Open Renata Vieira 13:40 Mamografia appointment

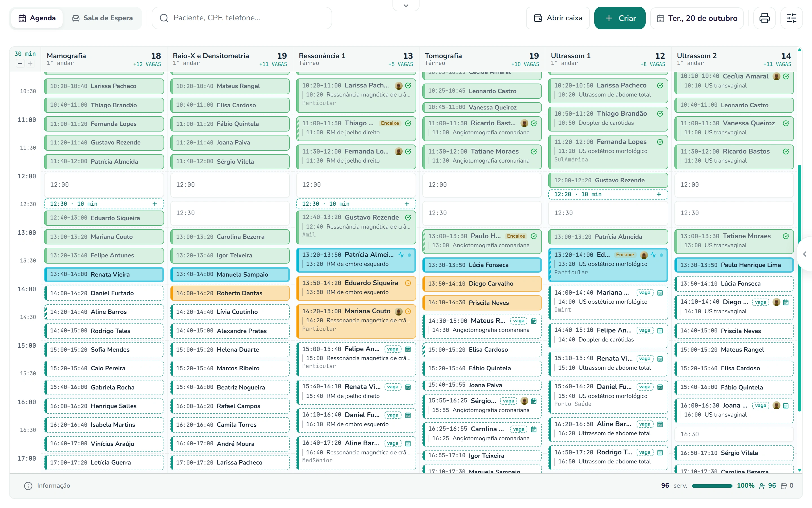click(x=104, y=275)
